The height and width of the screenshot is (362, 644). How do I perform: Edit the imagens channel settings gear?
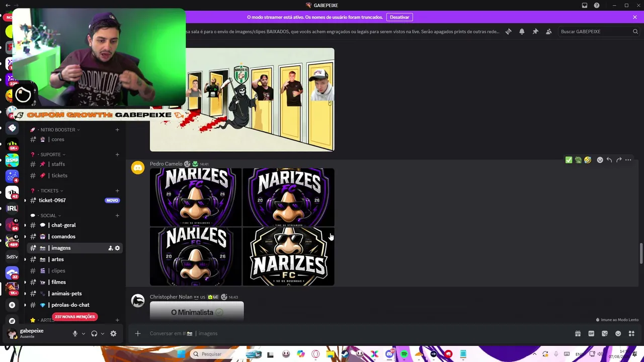click(117, 248)
